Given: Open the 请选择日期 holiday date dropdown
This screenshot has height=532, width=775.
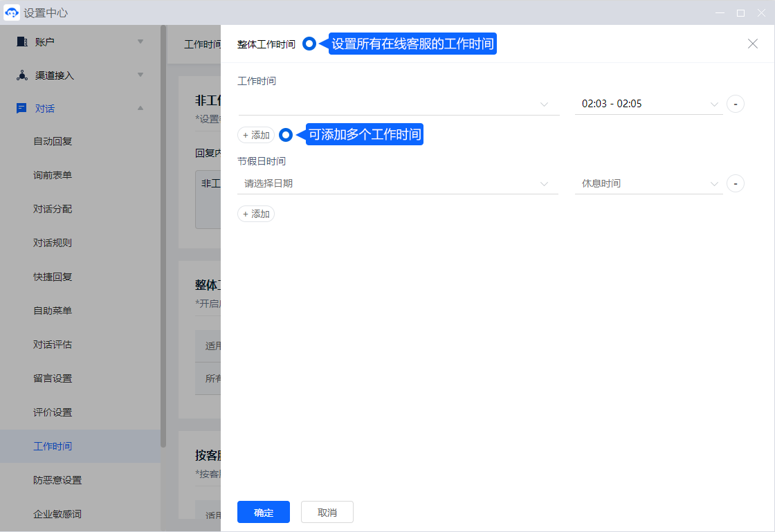Looking at the screenshot, I should point(398,183).
